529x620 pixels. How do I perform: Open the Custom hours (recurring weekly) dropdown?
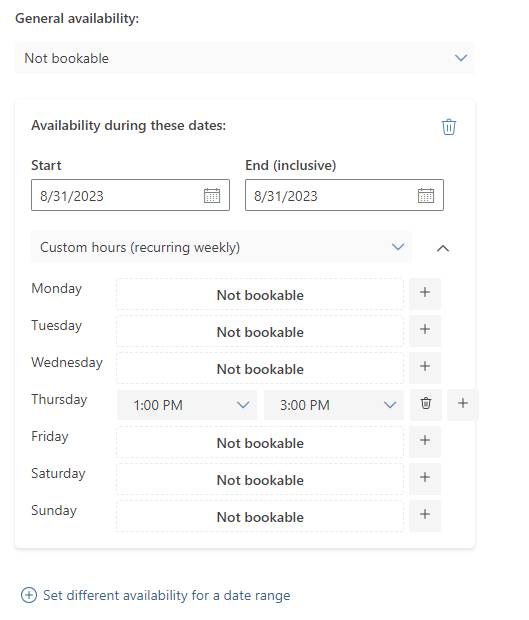pos(221,247)
